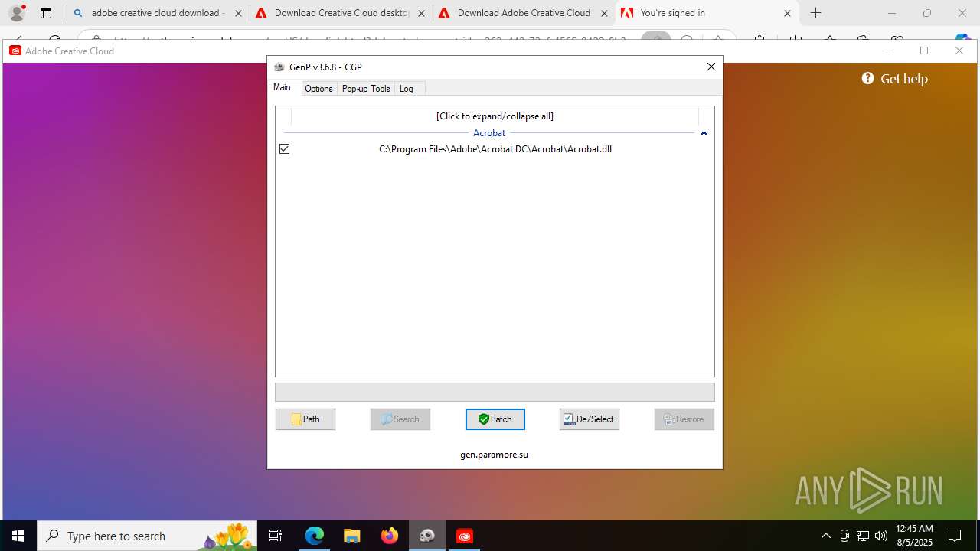The height and width of the screenshot is (551, 980).
Task: Click the Acrobat group label
Action: point(489,133)
